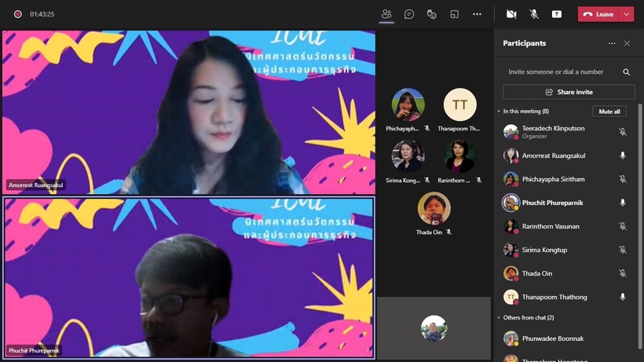Collapse the Others from chat section
Image resolution: width=644 pixels, height=362 pixels.
pos(499,318)
